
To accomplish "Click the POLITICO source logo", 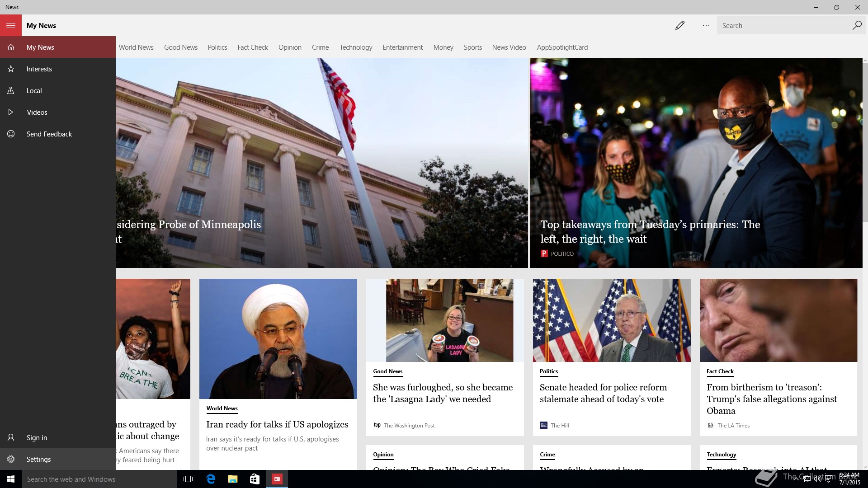I will (544, 253).
